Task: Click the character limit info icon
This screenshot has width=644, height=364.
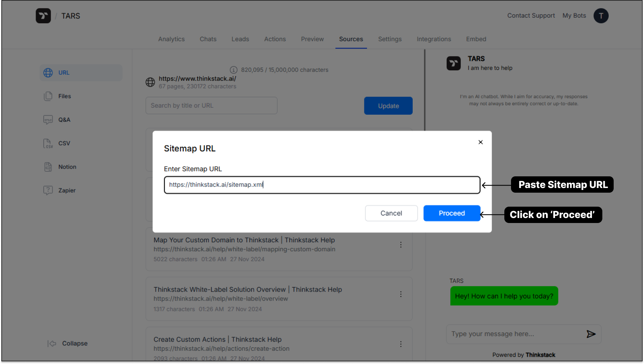Action: click(x=234, y=70)
